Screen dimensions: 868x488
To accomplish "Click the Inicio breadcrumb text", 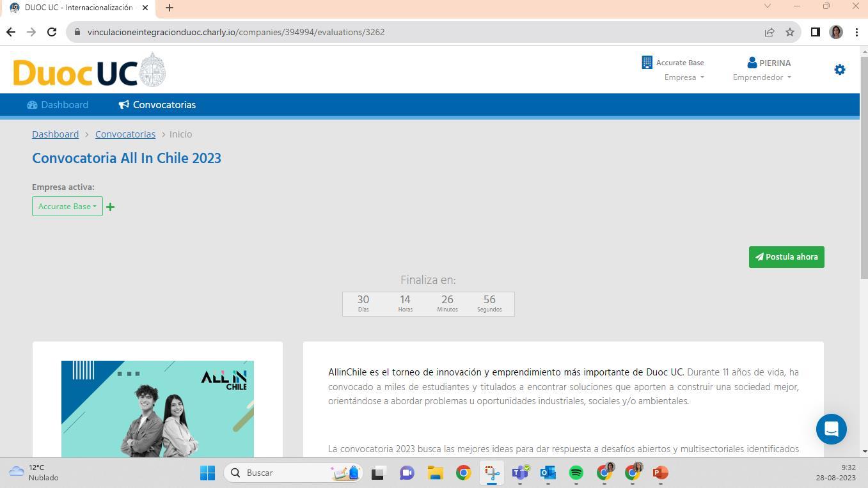I will 180,134.
